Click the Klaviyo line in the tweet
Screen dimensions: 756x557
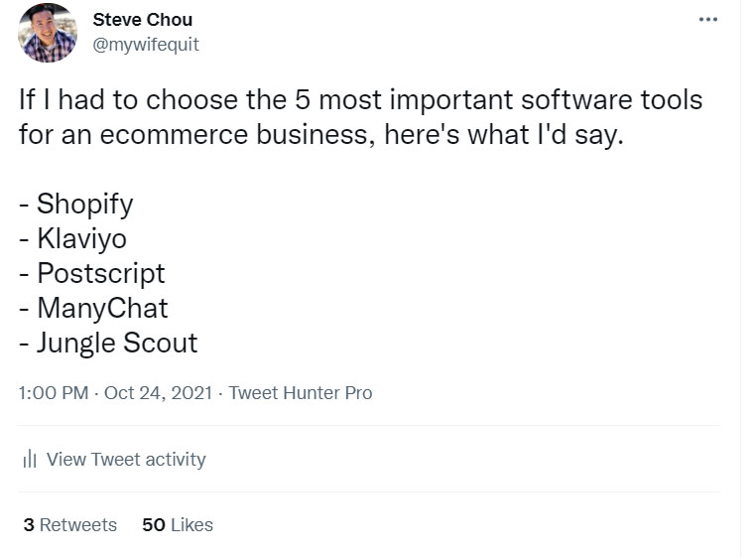click(81, 239)
